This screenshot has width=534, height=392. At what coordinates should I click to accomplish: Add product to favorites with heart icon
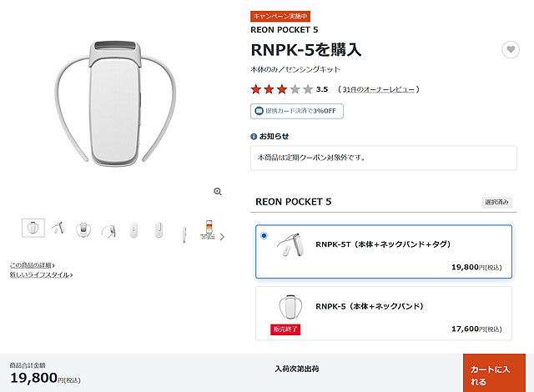(x=511, y=50)
